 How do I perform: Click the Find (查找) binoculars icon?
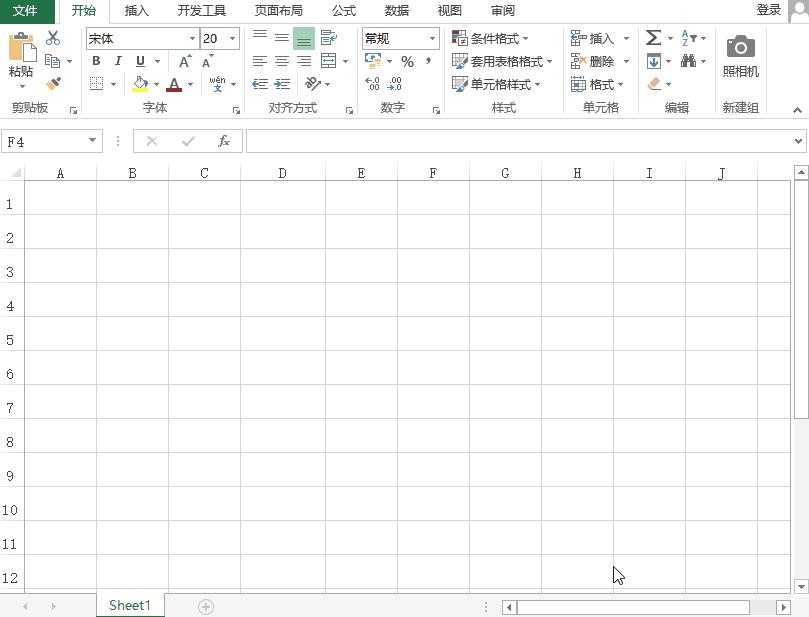click(x=688, y=61)
